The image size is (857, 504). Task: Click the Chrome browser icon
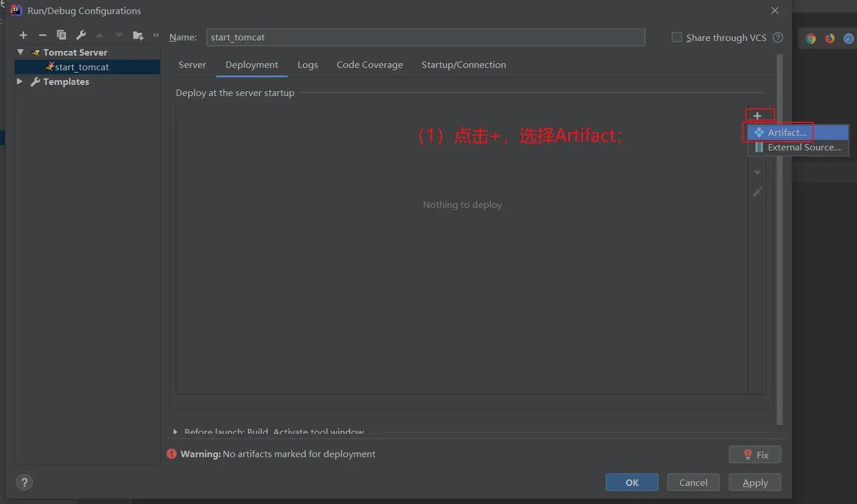point(811,39)
